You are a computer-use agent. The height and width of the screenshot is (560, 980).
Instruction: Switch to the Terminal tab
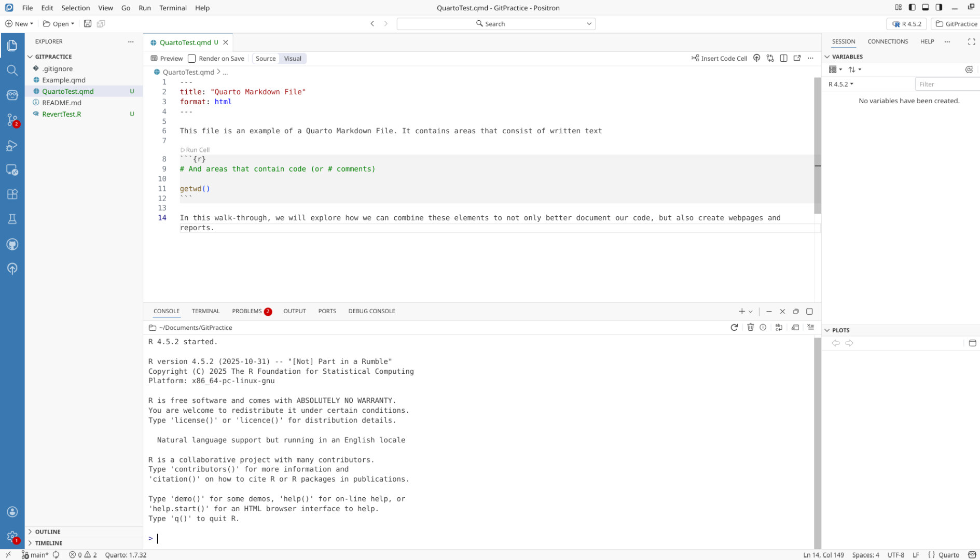pyautogui.click(x=205, y=311)
